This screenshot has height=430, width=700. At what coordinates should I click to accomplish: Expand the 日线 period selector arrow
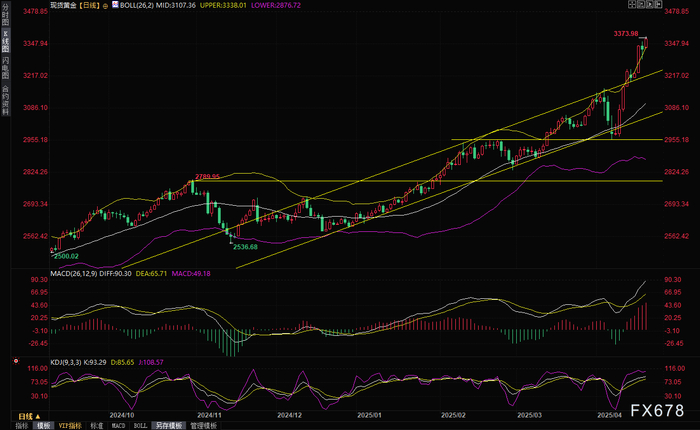(x=38, y=417)
